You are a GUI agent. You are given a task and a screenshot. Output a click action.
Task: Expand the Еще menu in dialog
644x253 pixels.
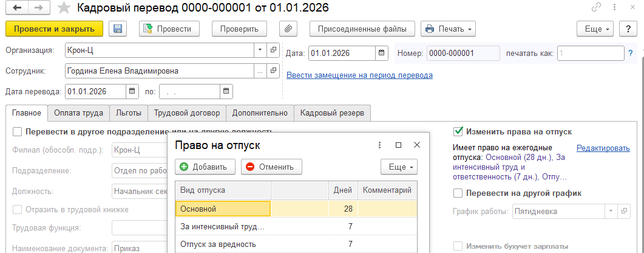click(x=398, y=167)
